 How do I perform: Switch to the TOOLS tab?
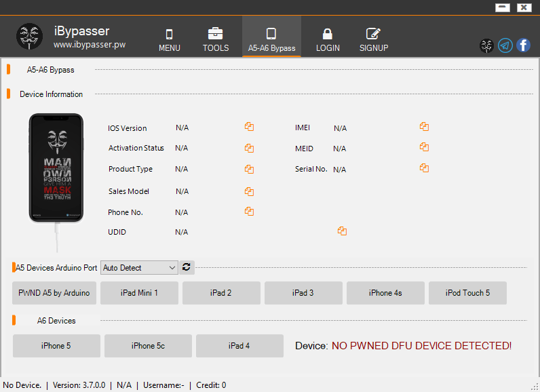click(216, 40)
